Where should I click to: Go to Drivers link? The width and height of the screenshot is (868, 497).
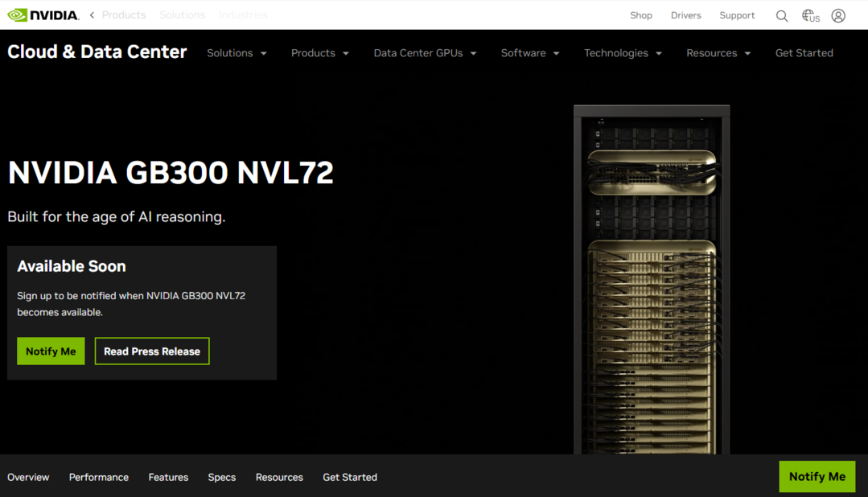[x=686, y=15]
